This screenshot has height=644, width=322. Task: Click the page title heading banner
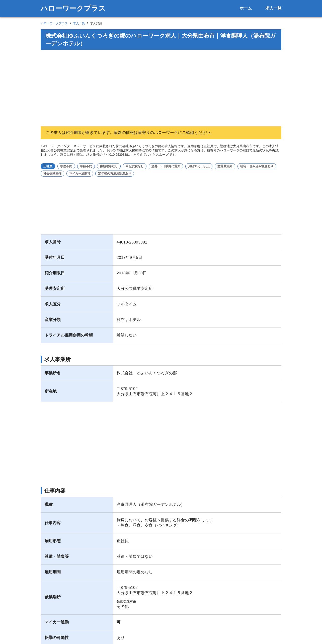click(x=161, y=40)
